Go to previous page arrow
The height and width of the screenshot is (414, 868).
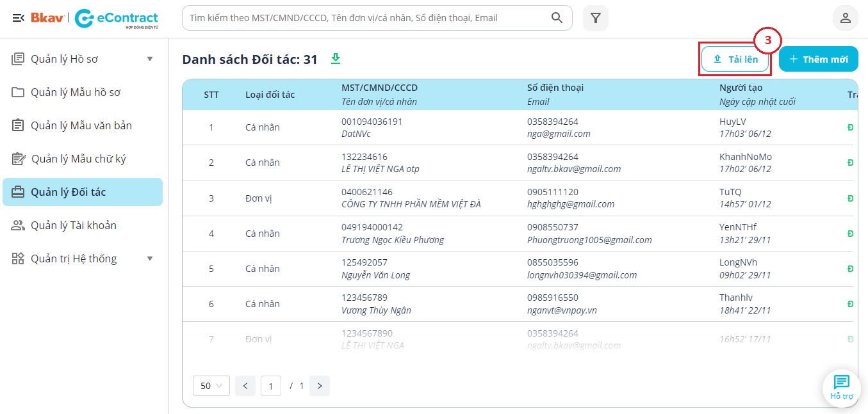(245, 386)
